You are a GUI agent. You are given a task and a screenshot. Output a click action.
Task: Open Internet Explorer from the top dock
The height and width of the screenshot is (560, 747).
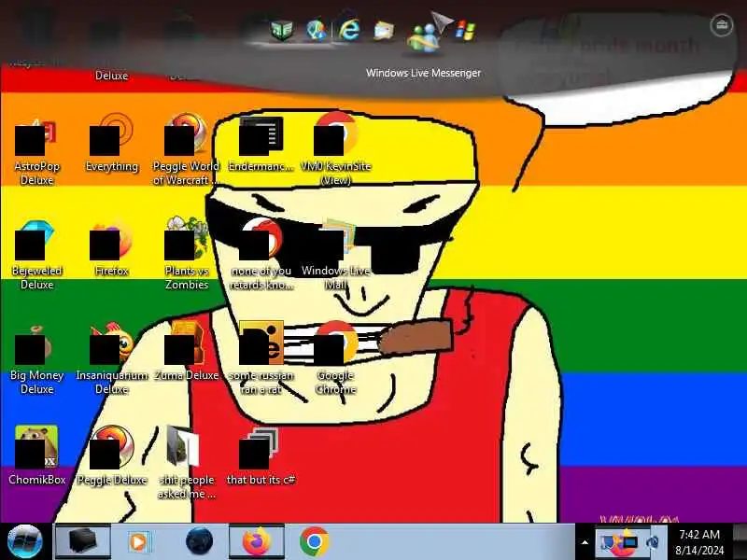point(348,30)
